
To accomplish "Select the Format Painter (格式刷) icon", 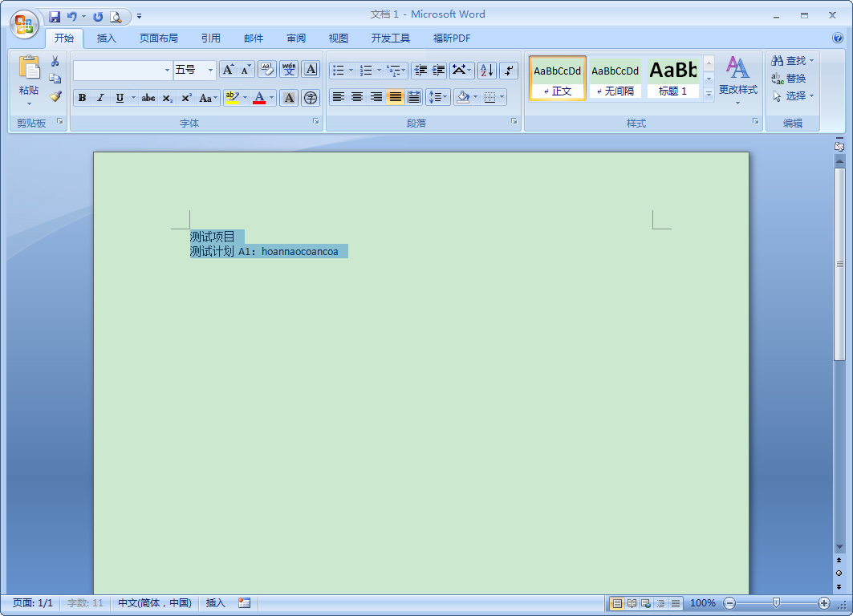I will [x=55, y=96].
